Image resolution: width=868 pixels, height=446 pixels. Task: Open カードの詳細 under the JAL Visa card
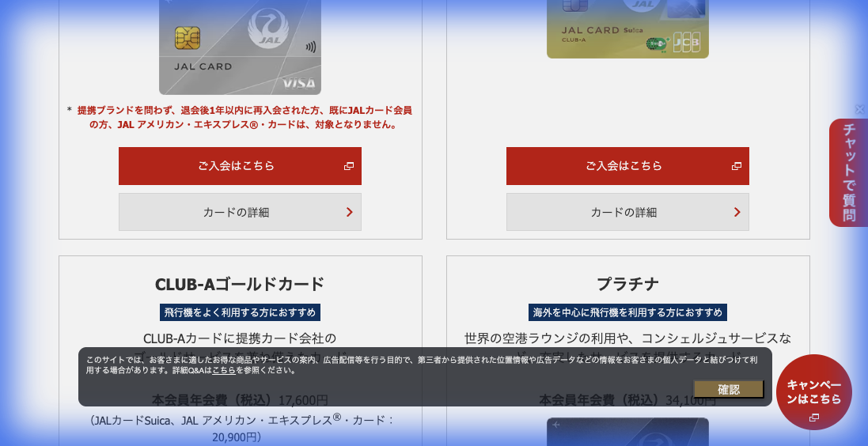pos(240,212)
